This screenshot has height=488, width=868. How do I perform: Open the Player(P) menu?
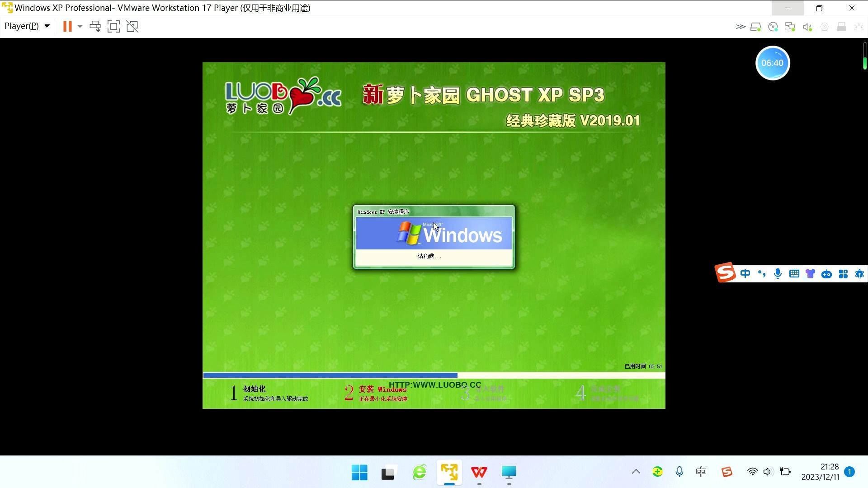point(27,26)
